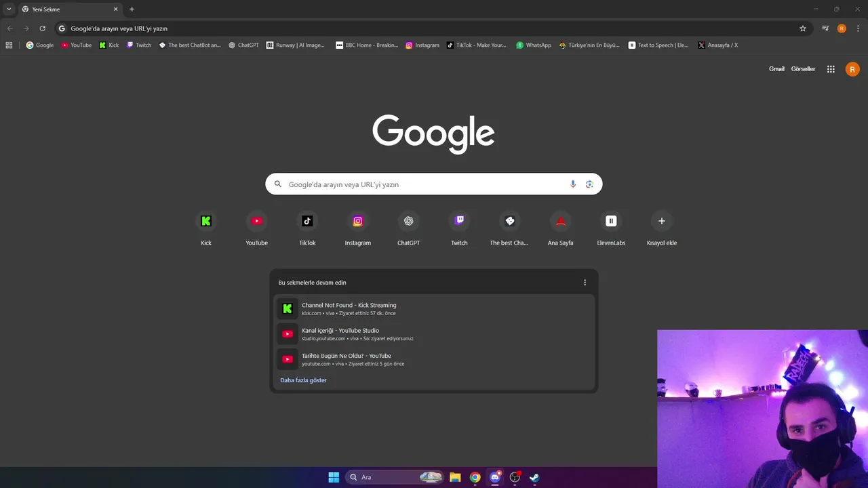Close the Yeni Sekme tab

tap(115, 9)
